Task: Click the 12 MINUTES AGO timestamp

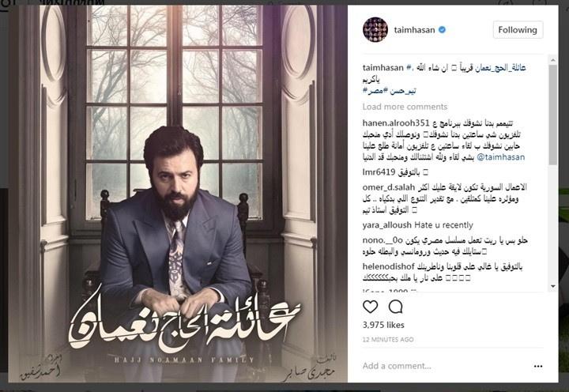Action: pos(388,339)
